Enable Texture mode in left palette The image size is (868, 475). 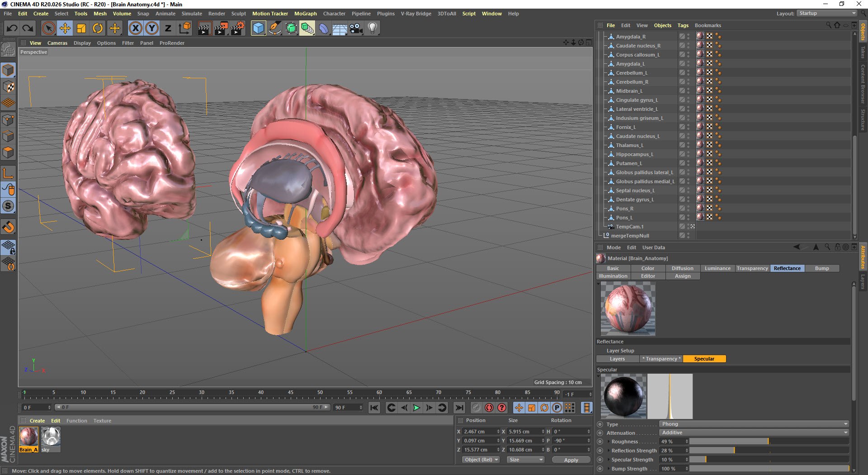tap(8, 86)
